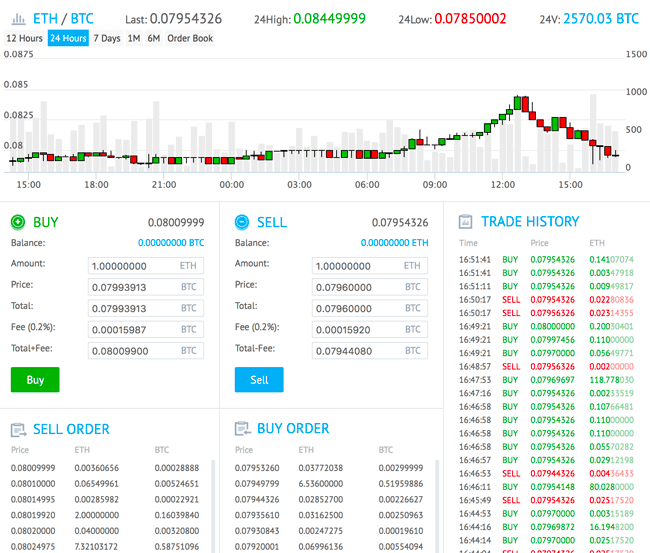Click the 12:00 time label on chart axis
This screenshot has height=553, width=650.
[x=502, y=184]
